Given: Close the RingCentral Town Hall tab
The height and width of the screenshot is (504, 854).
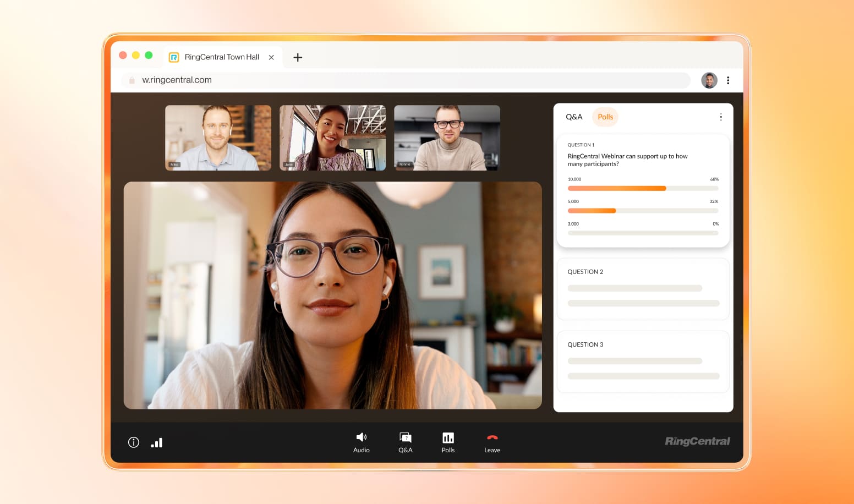Looking at the screenshot, I should pyautogui.click(x=271, y=57).
